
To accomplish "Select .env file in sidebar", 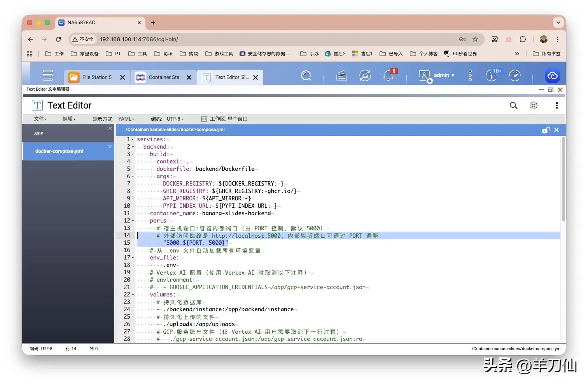I will pyautogui.click(x=68, y=133).
